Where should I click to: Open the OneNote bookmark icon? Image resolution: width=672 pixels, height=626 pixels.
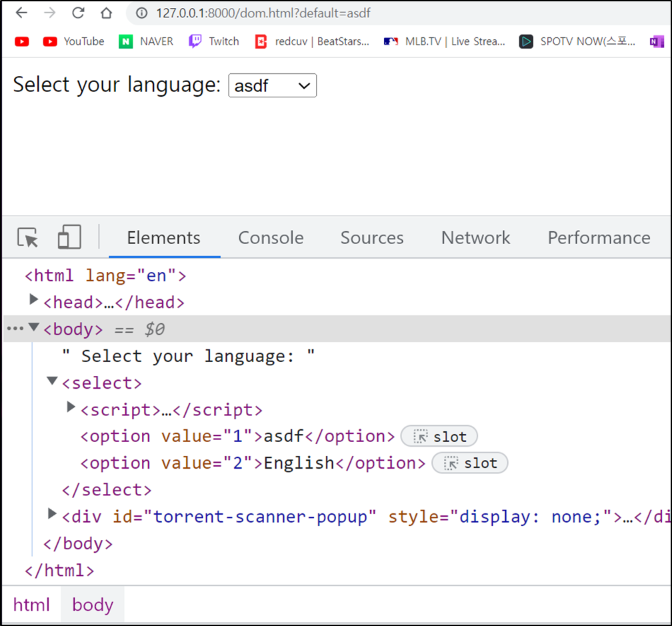tap(657, 41)
